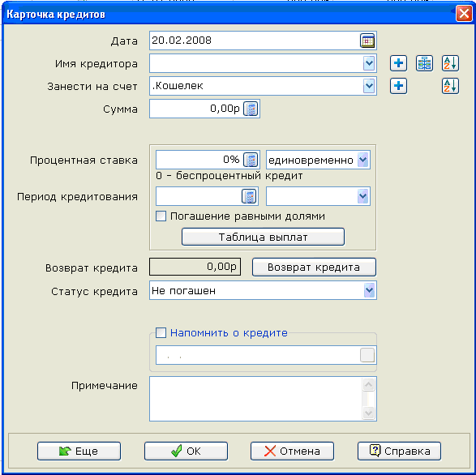
Task: Open the calendar picker in the Дата field
Action: 367,41
